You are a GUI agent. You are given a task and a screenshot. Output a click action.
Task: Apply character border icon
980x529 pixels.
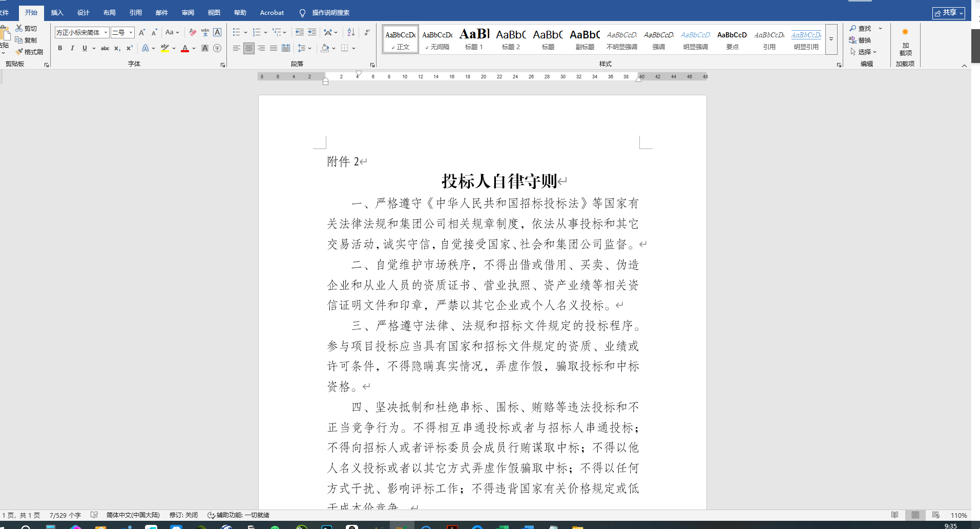217,32
